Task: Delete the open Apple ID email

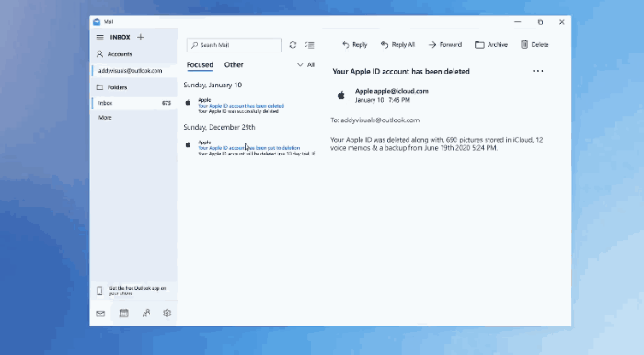Action: pyautogui.click(x=535, y=45)
